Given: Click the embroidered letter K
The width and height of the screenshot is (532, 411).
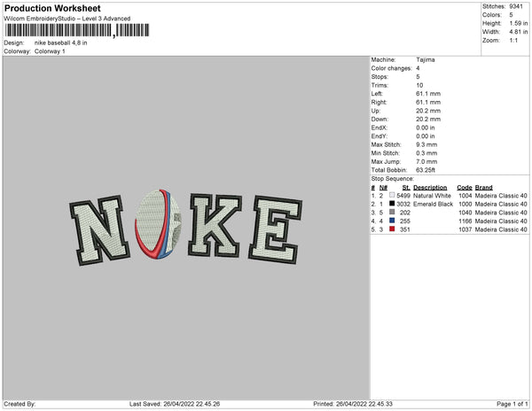Looking at the screenshot, I should 215,225.
